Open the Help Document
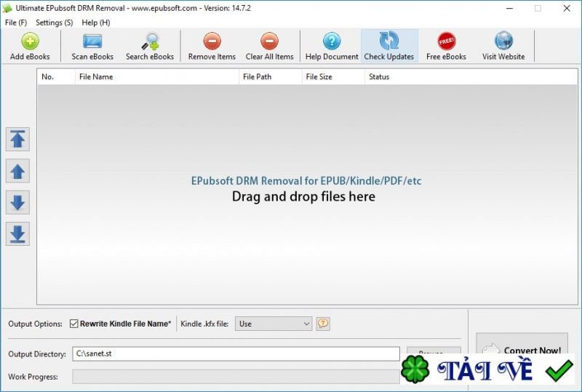The width and height of the screenshot is (582, 392). (x=332, y=46)
